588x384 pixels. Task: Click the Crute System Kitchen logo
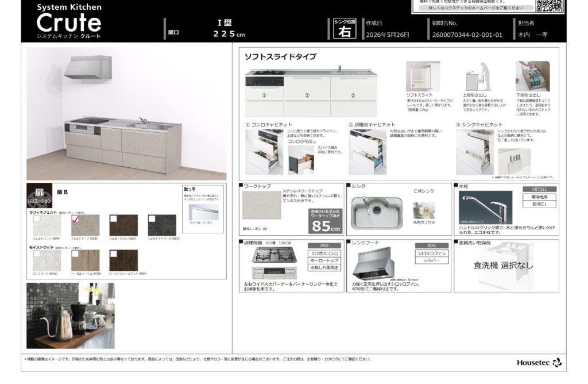coord(69,21)
